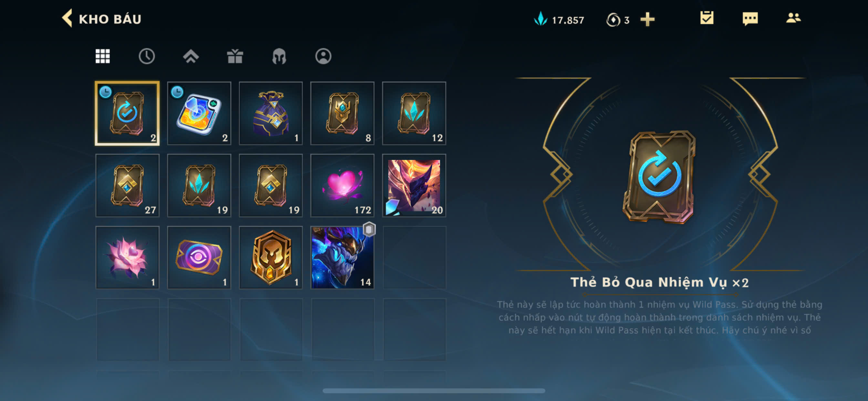Select the colorful blue-orange card item

click(x=199, y=113)
